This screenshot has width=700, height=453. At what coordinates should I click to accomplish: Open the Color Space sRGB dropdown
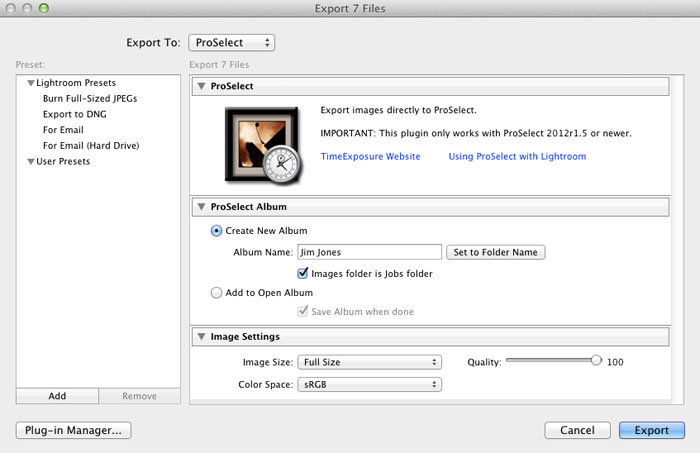369,384
